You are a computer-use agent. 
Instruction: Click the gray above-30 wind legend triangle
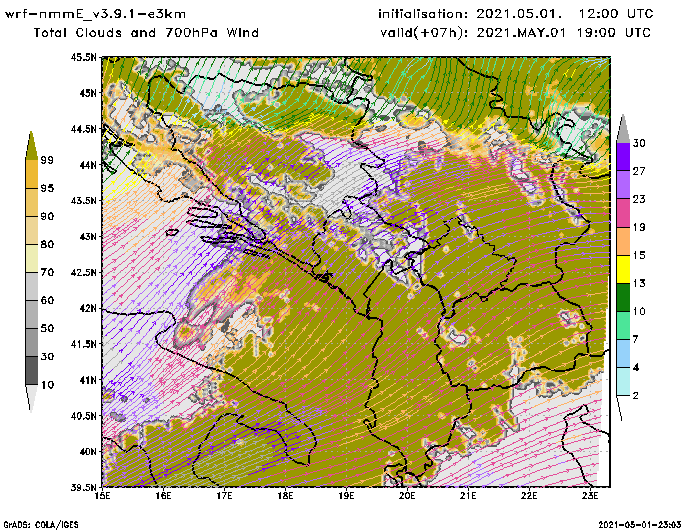(x=623, y=129)
